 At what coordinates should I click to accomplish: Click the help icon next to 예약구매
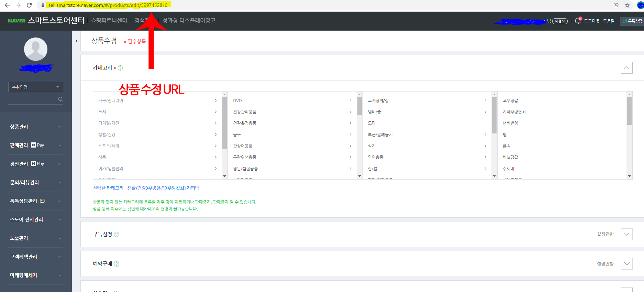(116, 264)
